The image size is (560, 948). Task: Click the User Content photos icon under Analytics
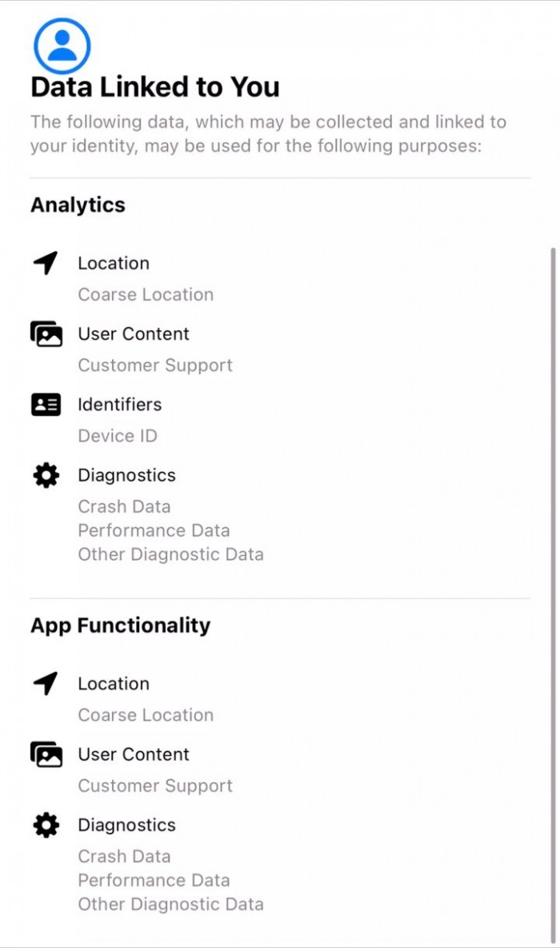click(46, 334)
